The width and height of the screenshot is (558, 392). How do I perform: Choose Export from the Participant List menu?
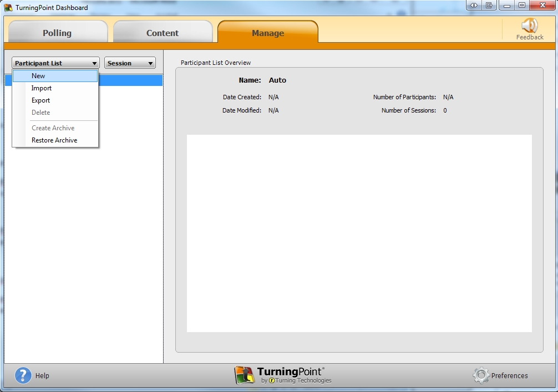tap(55, 100)
